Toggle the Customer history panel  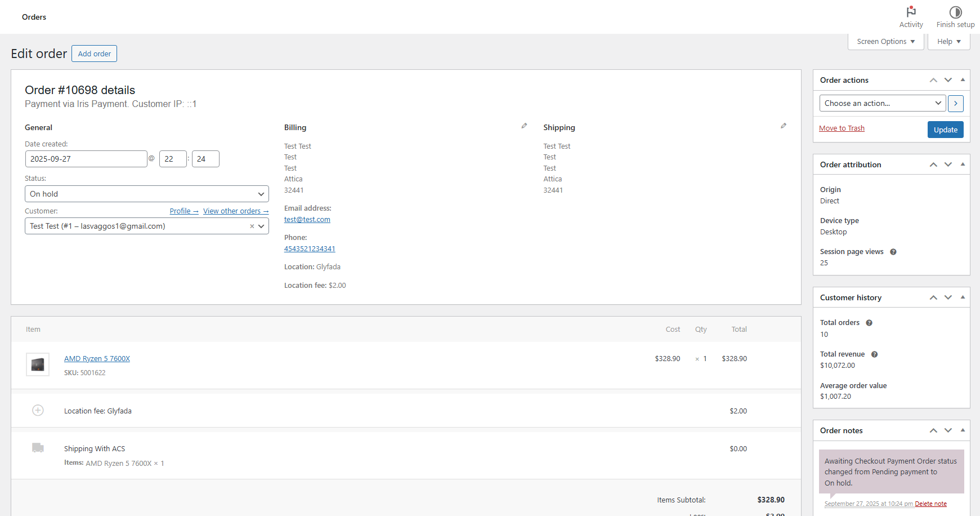[963, 297]
